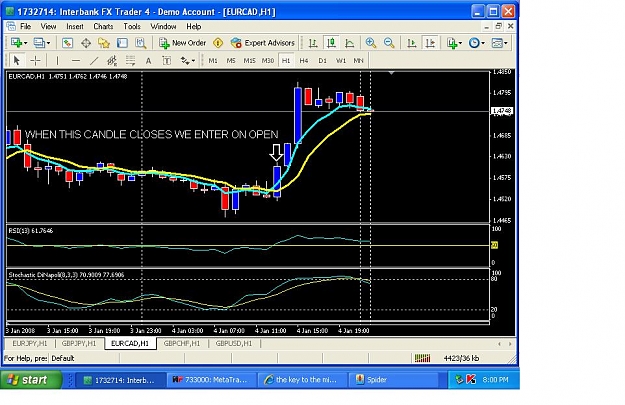Click the Windows start button
This screenshot has height=405, width=625.
tap(31, 379)
